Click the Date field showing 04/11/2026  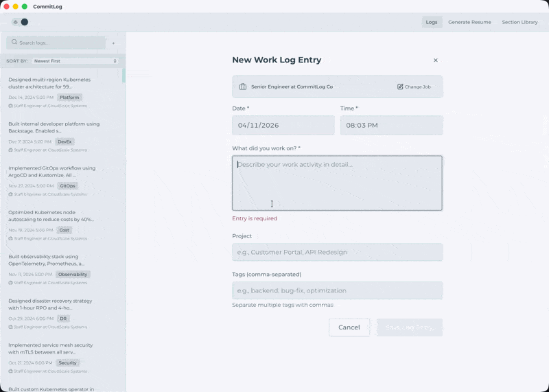(283, 126)
